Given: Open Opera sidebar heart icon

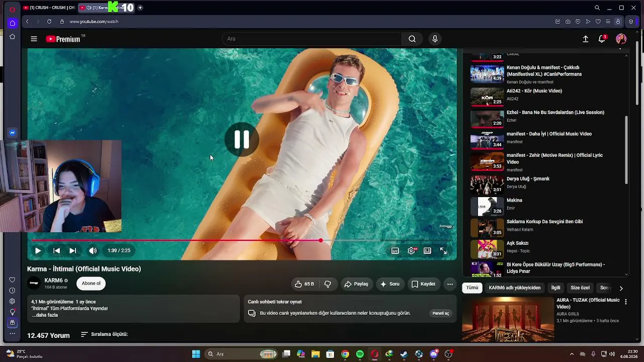Looking at the screenshot, I should point(12,280).
